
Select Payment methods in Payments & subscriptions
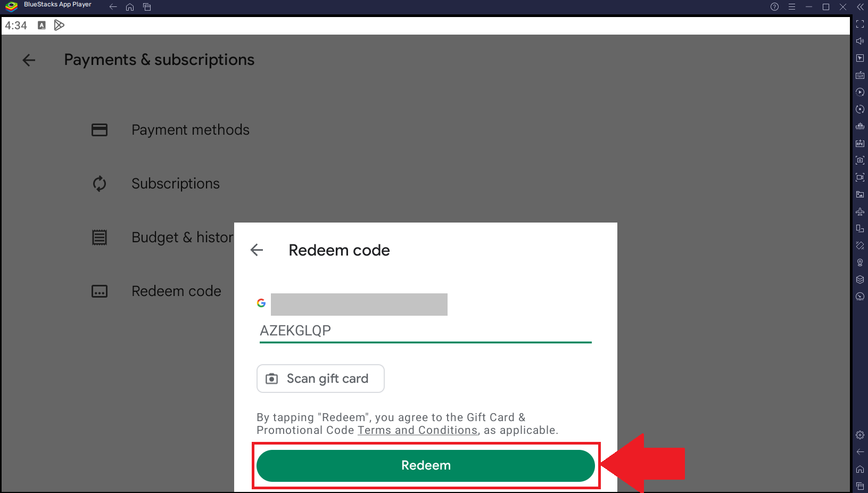coord(191,129)
